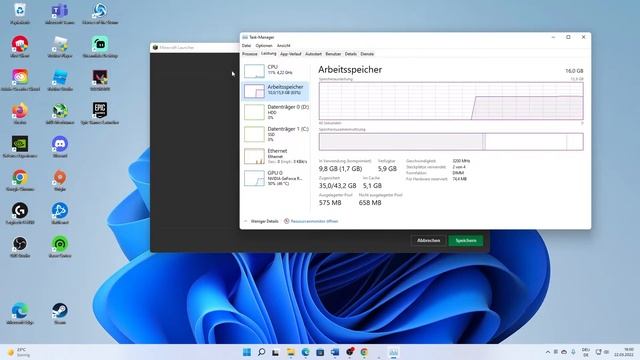This screenshot has width=640, height=360.
Task: Click Abbrechen in the Minecraft Launcher window
Action: (429, 240)
